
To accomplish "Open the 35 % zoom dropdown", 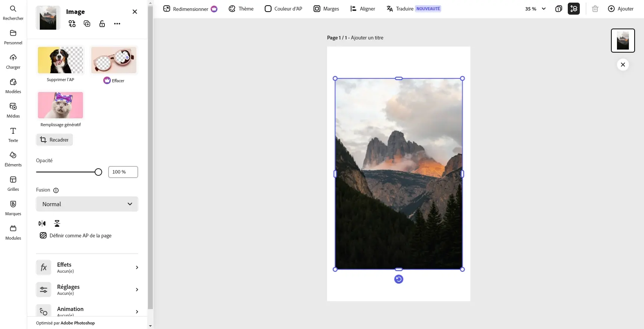I will (535, 9).
